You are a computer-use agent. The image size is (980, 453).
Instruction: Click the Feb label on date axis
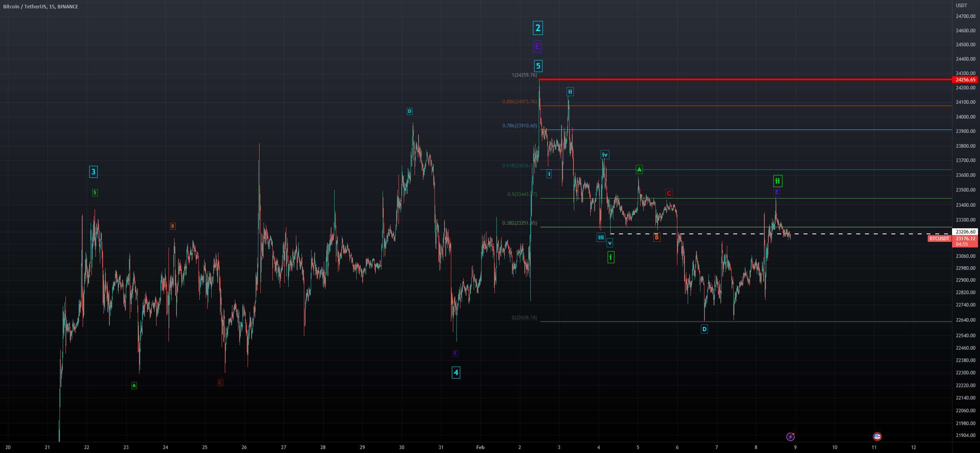coord(480,447)
